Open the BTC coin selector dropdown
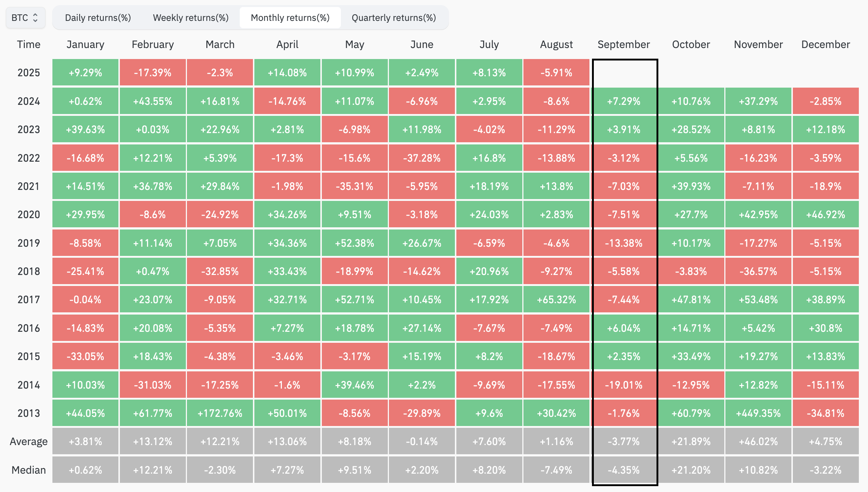Screen dimensions: 868x492 (25, 18)
